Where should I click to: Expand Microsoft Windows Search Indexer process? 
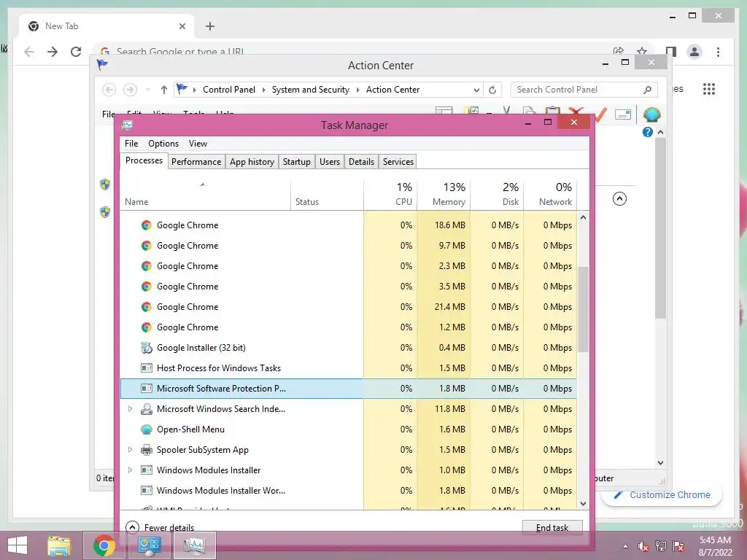tap(130, 408)
